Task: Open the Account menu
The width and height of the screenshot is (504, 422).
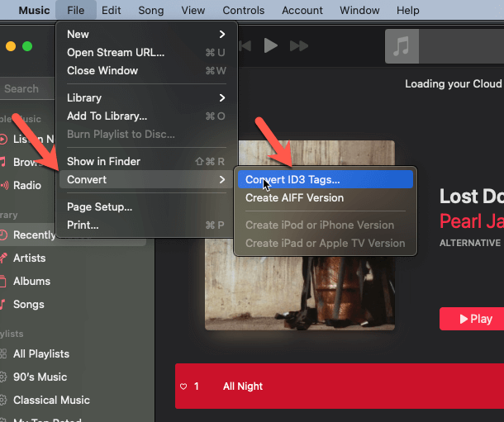Action: point(302,10)
